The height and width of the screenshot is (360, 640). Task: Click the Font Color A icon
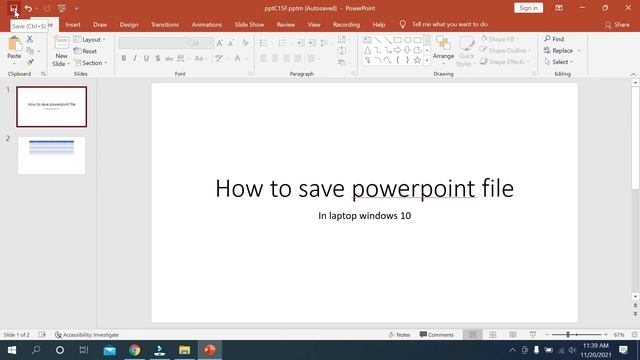pyautogui.click(x=238, y=58)
